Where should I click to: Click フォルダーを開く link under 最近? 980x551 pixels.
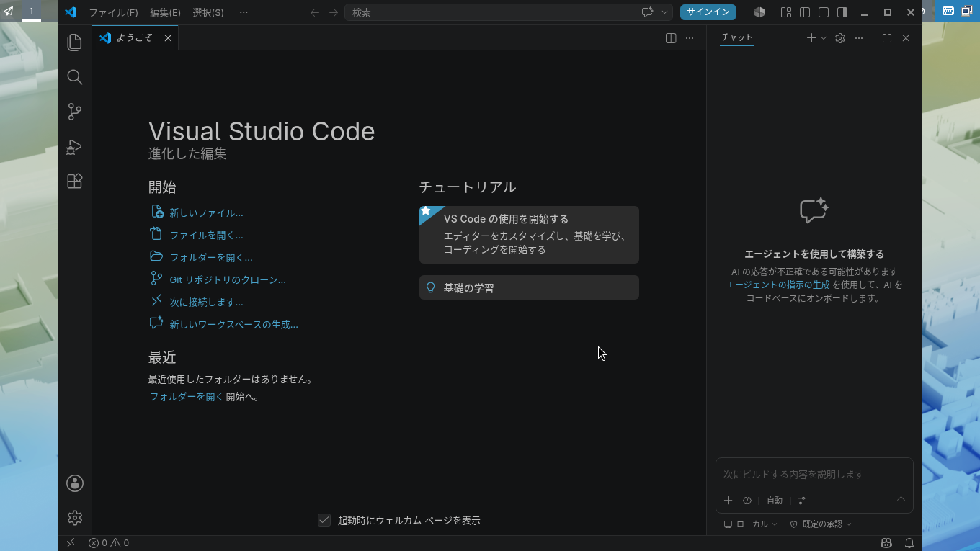pyautogui.click(x=187, y=397)
